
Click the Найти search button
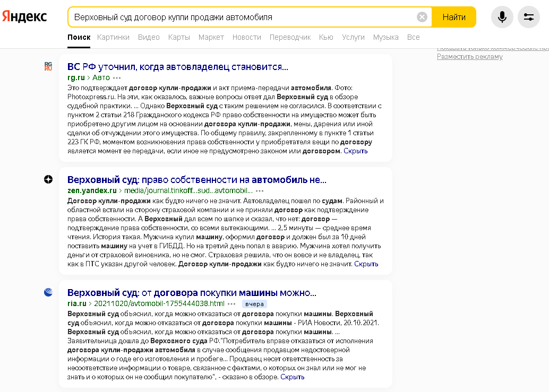(454, 17)
